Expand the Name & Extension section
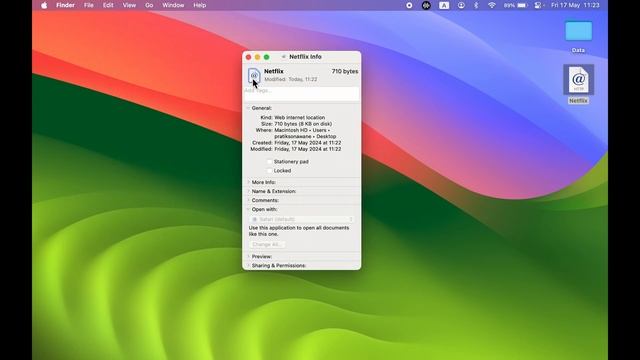640x360 pixels. click(x=248, y=191)
